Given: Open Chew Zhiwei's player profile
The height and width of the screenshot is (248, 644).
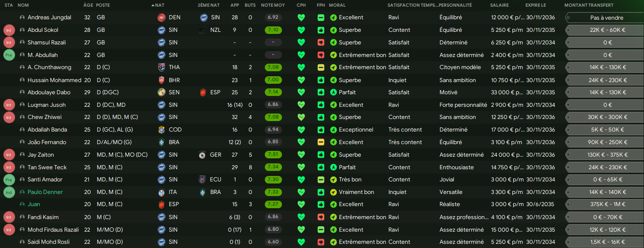Looking at the screenshot, I should click(44, 117).
